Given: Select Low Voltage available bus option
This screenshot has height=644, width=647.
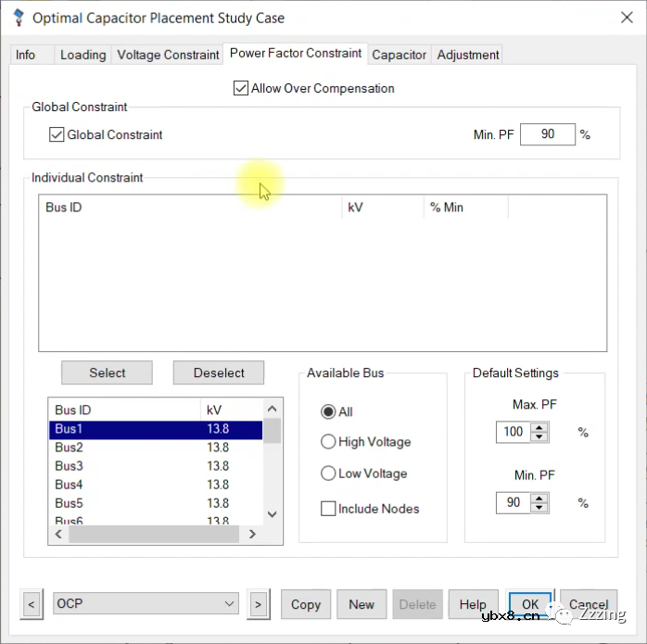Looking at the screenshot, I should coord(328,474).
